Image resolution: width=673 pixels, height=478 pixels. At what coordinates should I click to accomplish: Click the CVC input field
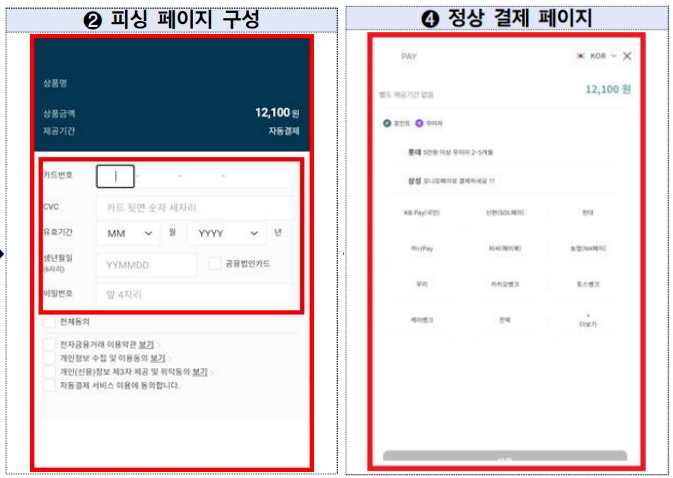(x=196, y=208)
